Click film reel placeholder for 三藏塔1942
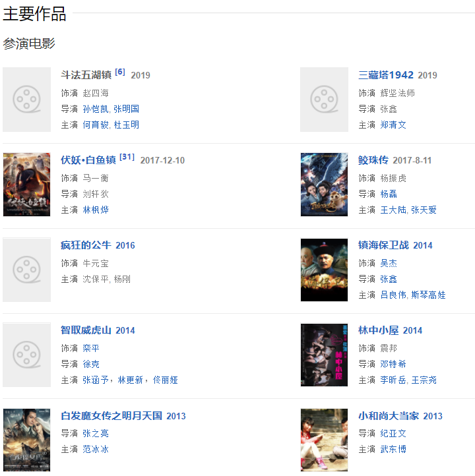This screenshot has height=476, width=475. pyautogui.click(x=324, y=100)
